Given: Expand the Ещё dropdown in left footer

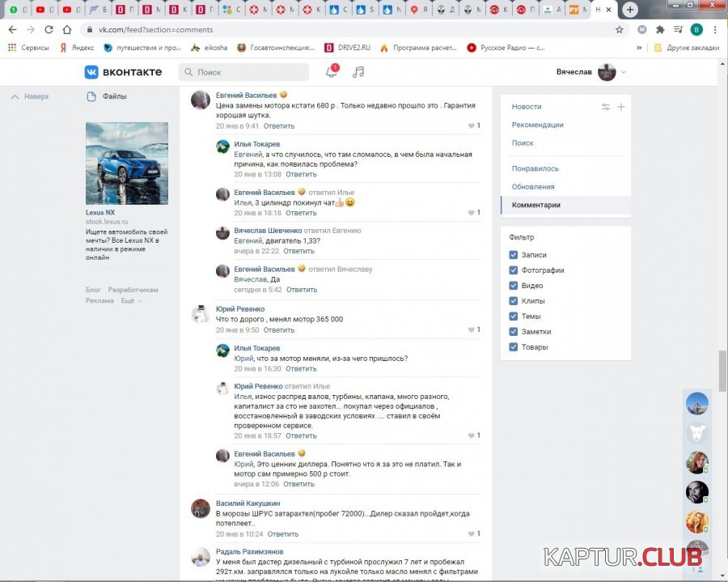Looking at the screenshot, I should pos(130,300).
